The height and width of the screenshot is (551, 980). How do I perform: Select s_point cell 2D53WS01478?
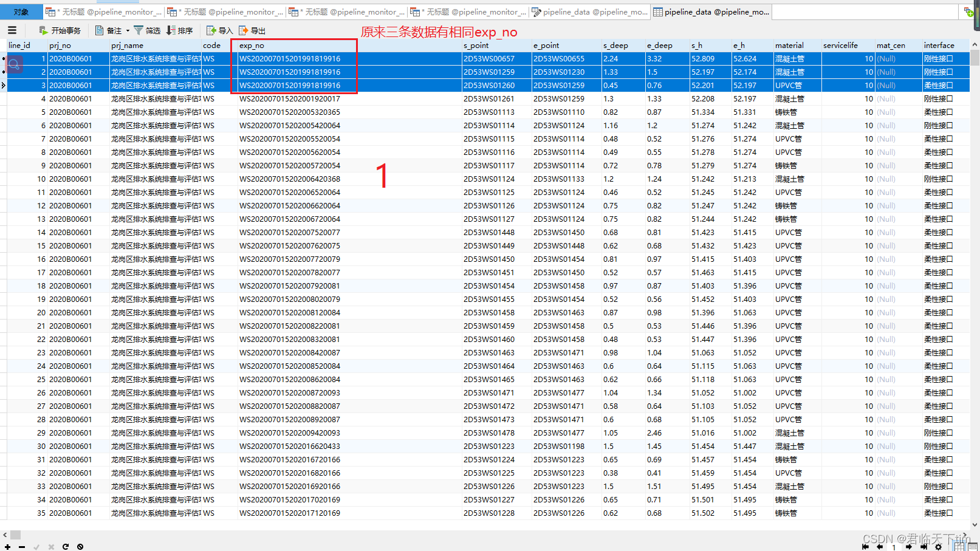click(x=496, y=433)
